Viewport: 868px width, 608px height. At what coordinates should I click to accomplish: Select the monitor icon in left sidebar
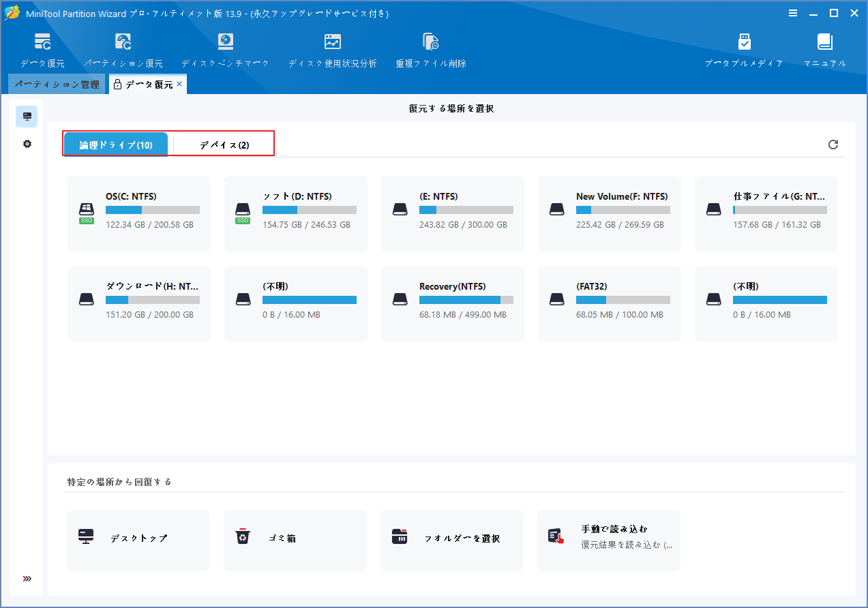[x=27, y=117]
